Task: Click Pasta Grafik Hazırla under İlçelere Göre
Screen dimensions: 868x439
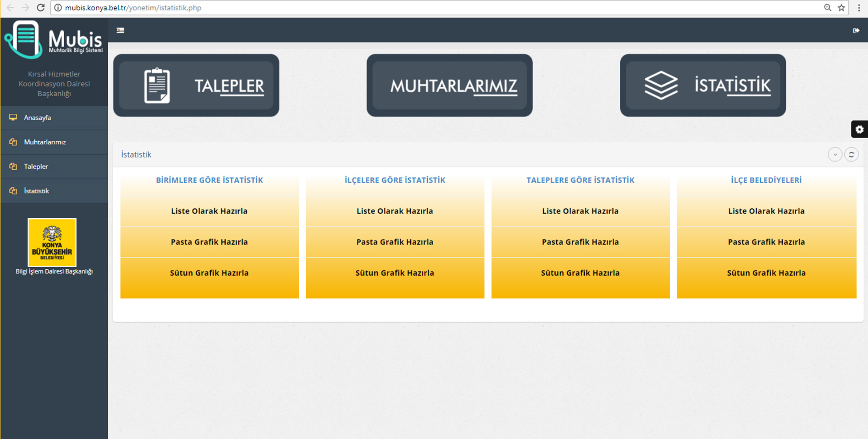Action: tap(395, 242)
